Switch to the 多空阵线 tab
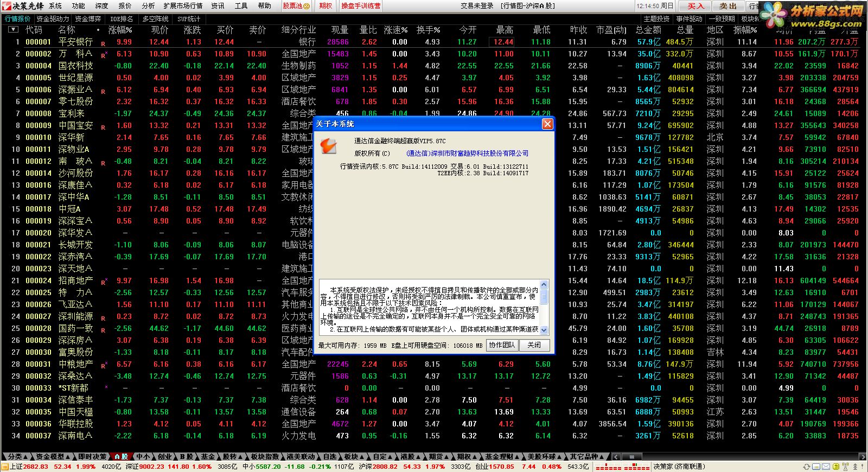The height and width of the screenshot is (472, 868). click(x=156, y=18)
